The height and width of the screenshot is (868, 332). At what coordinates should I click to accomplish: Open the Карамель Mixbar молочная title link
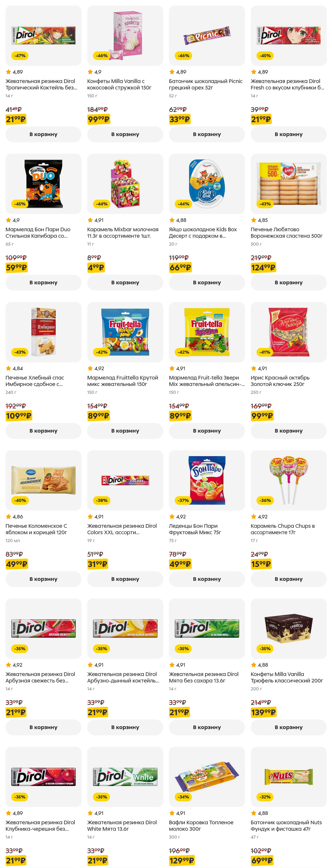pyautogui.click(x=123, y=232)
